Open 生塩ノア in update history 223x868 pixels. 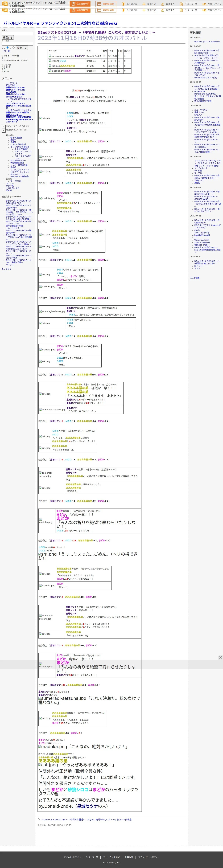(x=198, y=115)
